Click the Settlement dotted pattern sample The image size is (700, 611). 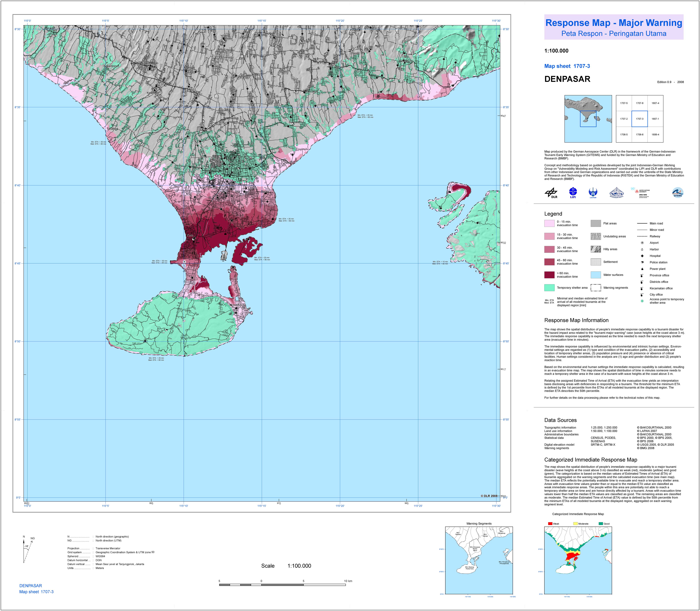tap(596, 262)
